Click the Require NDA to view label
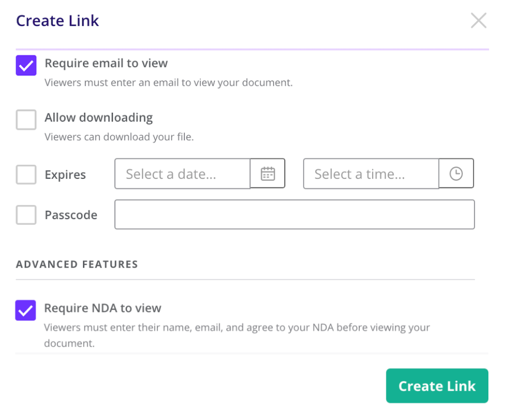This screenshot has height=420, width=509. click(102, 308)
